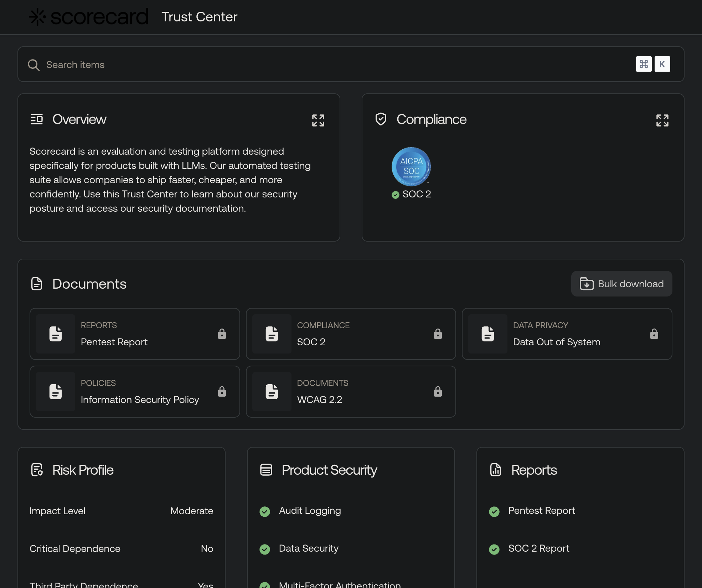The height and width of the screenshot is (588, 702).
Task: Click lock icon on Information Security Policy
Action: pyautogui.click(x=222, y=392)
